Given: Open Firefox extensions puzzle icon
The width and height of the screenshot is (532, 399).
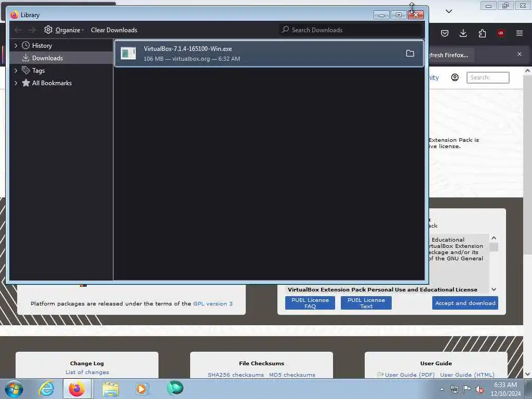Looking at the screenshot, I should [482, 33].
